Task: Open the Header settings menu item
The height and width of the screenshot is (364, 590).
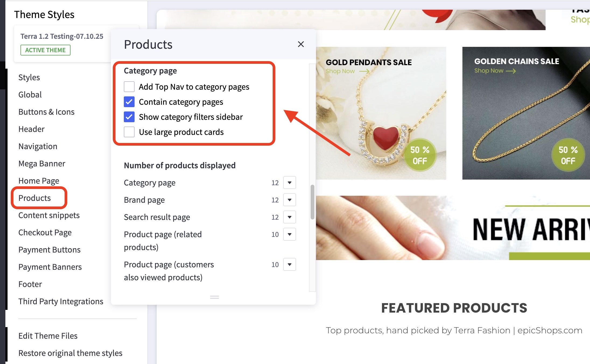Action: (x=31, y=129)
